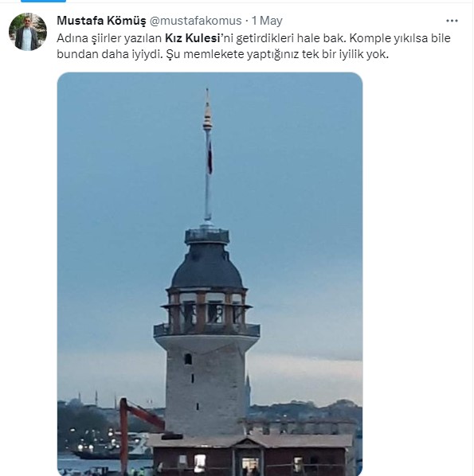Click the dark dome of the tower

(207, 266)
